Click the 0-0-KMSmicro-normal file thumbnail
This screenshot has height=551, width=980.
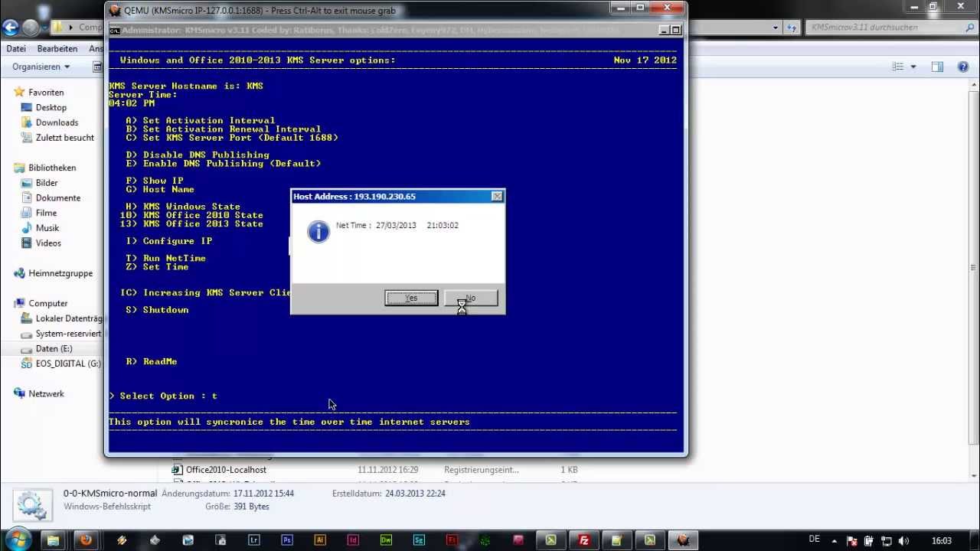(x=31, y=504)
